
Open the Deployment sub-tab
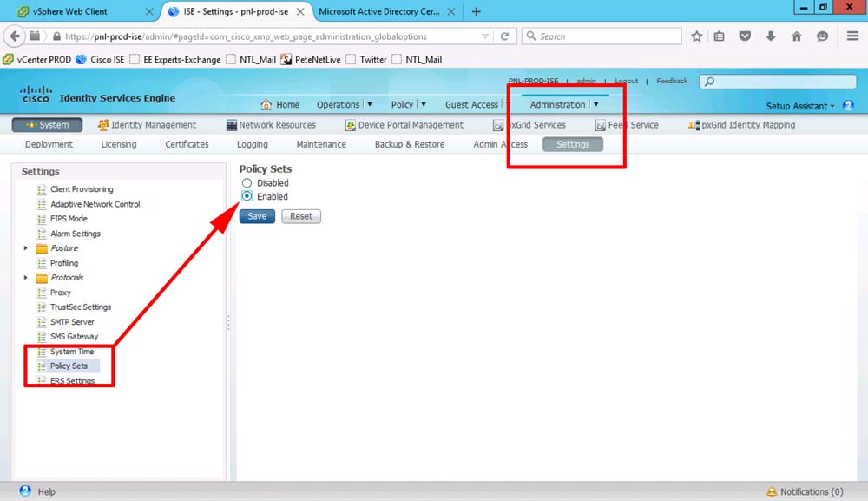pos(49,144)
